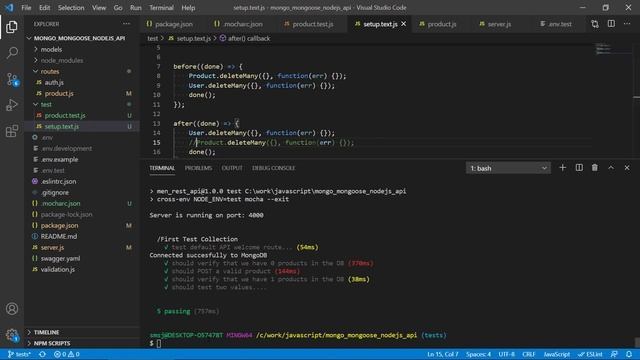Screen dimensions: 640x360
Task: Click the ESLint status item
Action: (590, 354)
